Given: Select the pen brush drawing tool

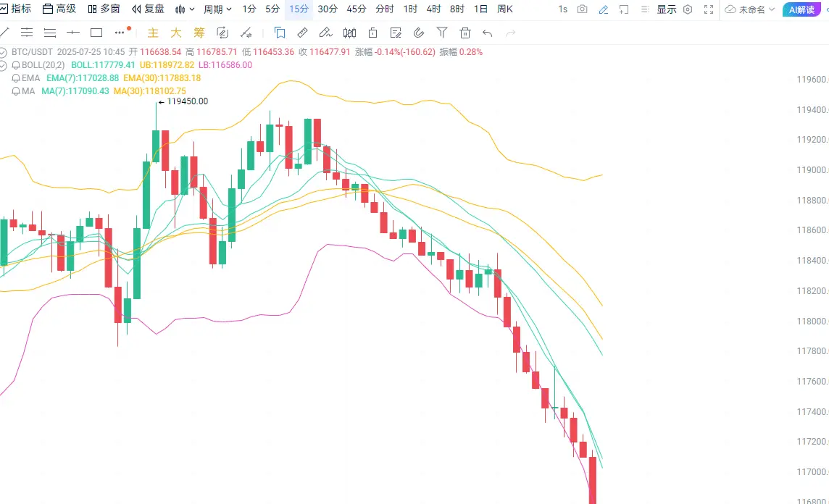Looking at the screenshot, I should (x=325, y=33).
